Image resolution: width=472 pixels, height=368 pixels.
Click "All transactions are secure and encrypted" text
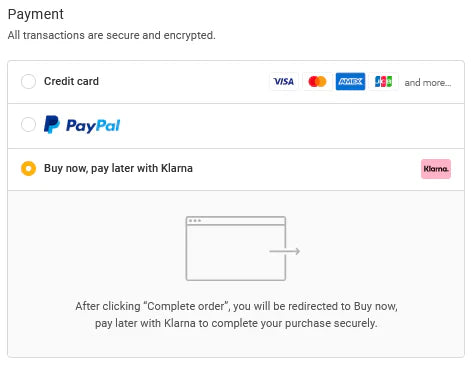[112, 35]
